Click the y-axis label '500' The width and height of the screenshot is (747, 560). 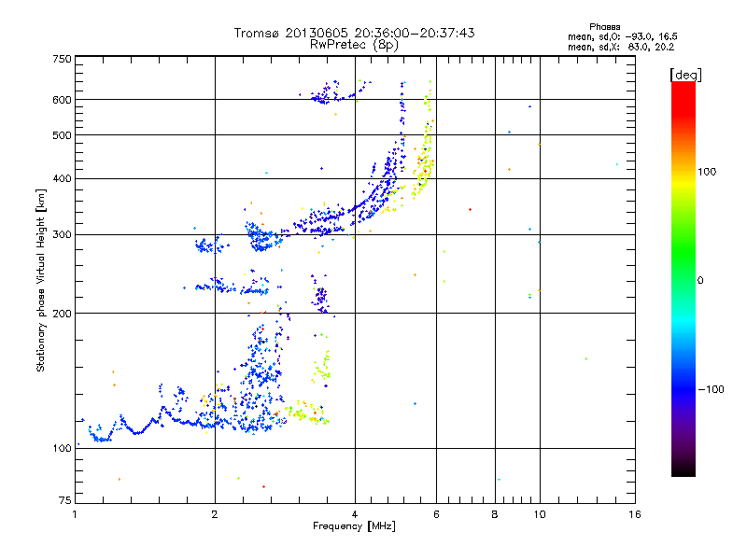point(62,135)
